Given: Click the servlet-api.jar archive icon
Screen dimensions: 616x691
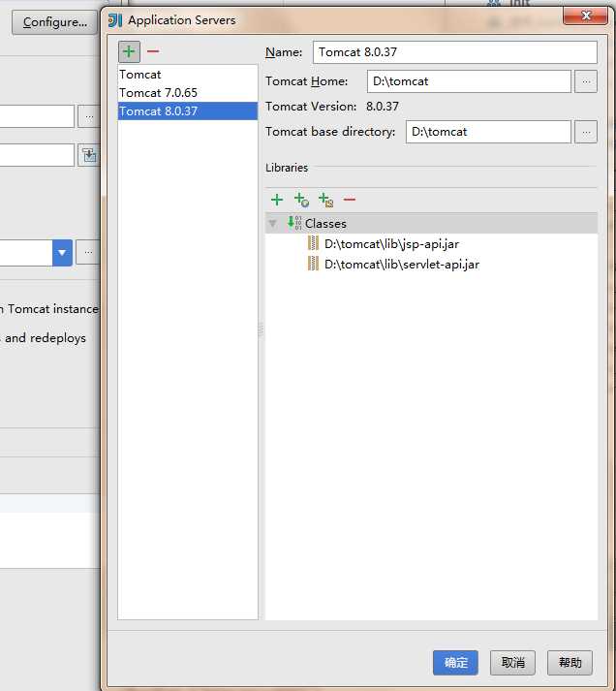Looking at the screenshot, I should pyautogui.click(x=313, y=264).
